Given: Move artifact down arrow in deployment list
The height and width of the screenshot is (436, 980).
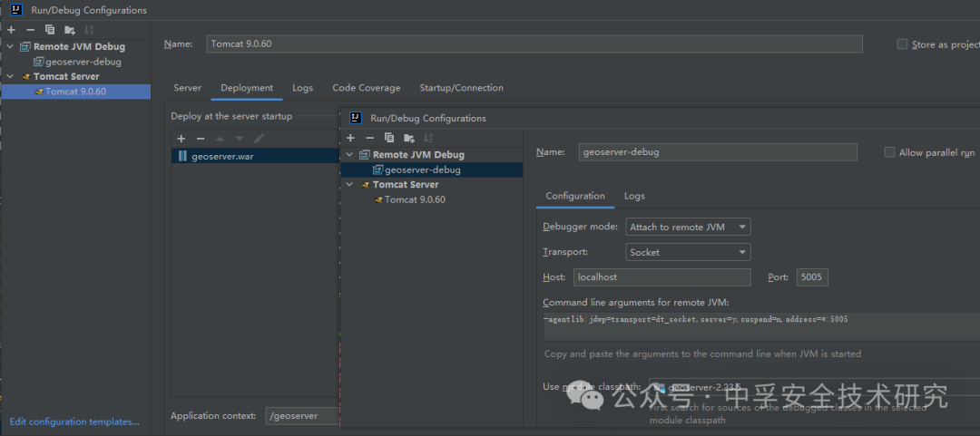Looking at the screenshot, I should (239, 138).
